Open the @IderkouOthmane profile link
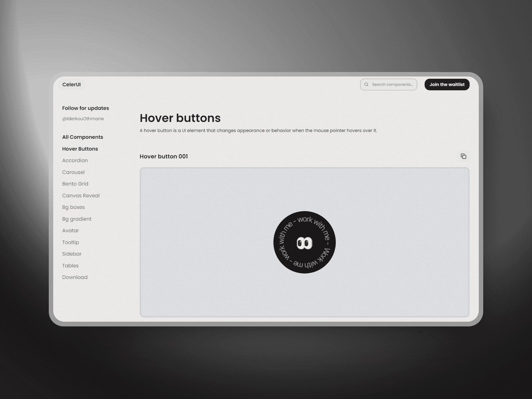This screenshot has width=532, height=399. tap(83, 119)
